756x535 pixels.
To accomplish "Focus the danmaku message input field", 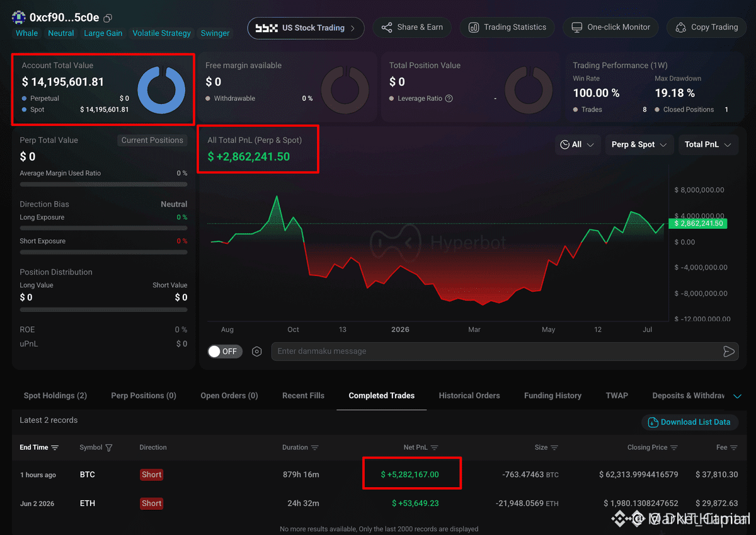I will (498, 352).
